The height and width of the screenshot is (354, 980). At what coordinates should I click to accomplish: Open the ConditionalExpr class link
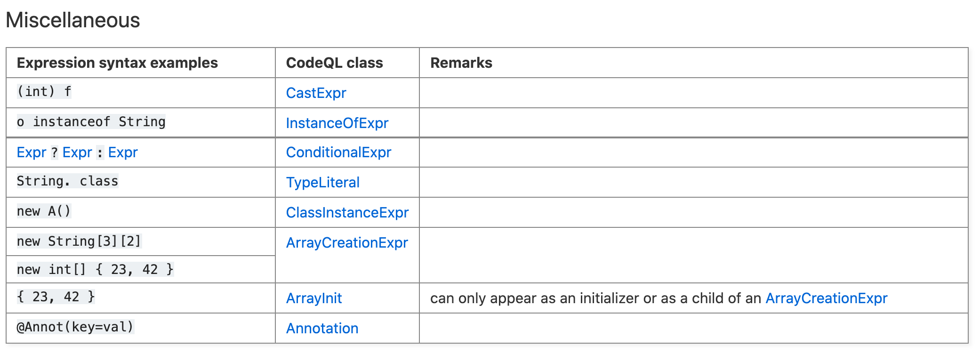pos(338,152)
